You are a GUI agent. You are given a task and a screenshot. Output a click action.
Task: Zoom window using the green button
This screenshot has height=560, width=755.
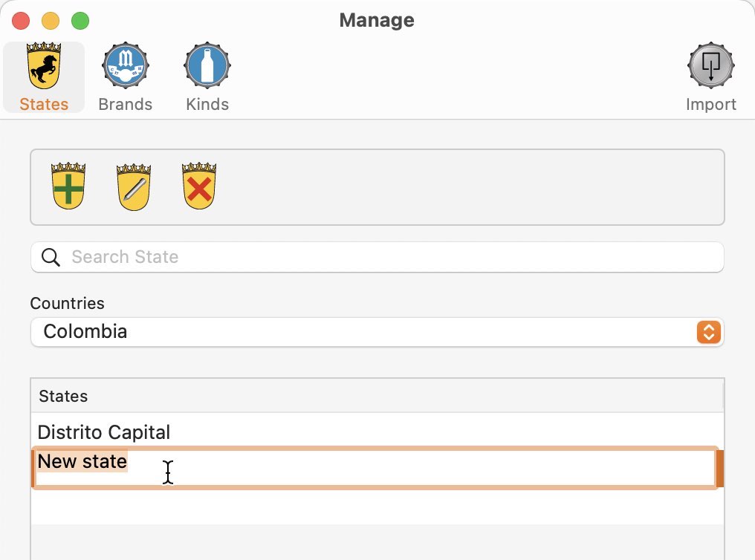[80, 21]
